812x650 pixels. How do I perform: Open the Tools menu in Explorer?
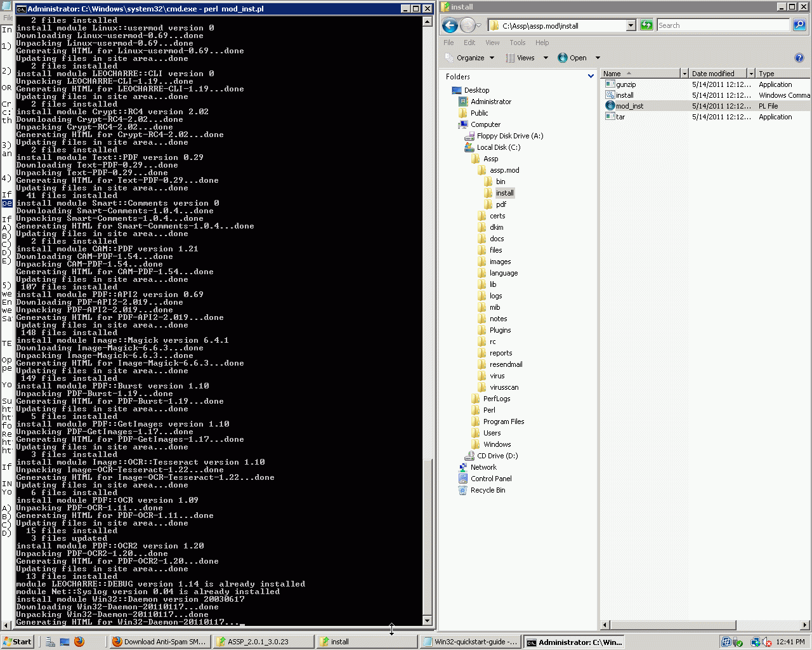(x=518, y=43)
